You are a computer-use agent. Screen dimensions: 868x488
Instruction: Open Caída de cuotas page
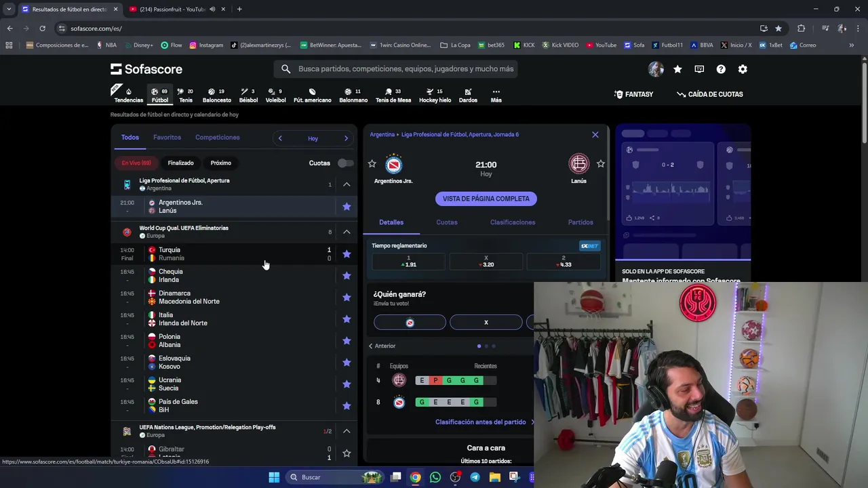pyautogui.click(x=710, y=94)
